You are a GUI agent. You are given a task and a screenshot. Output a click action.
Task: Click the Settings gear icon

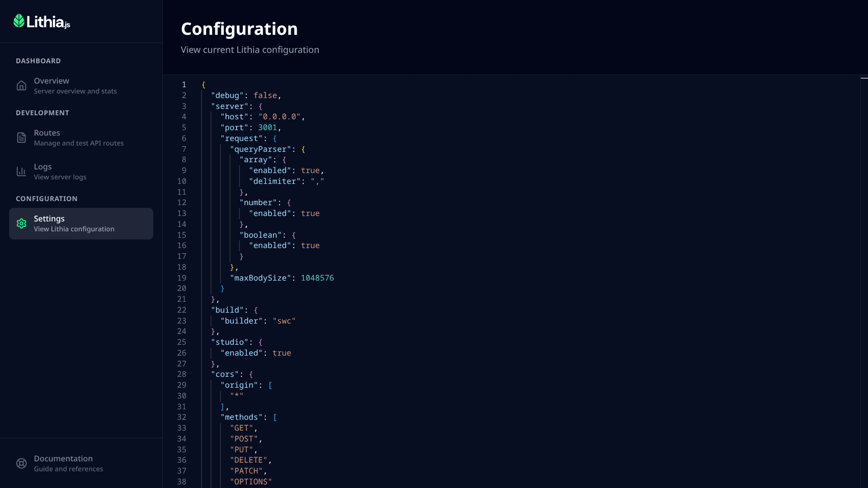21,224
